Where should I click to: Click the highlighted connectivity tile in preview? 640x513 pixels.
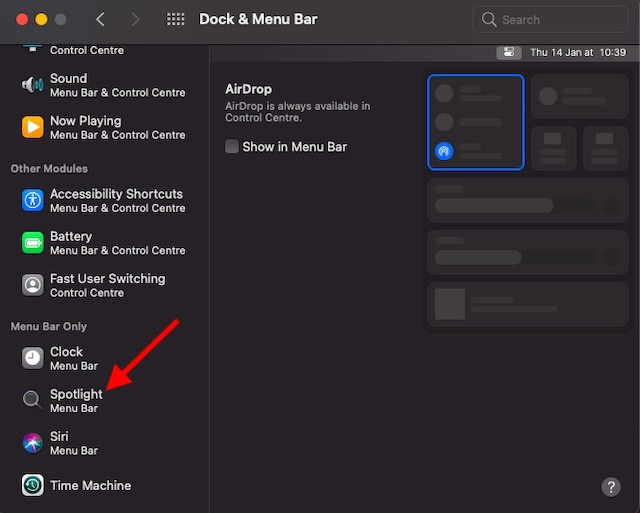[476, 122]
